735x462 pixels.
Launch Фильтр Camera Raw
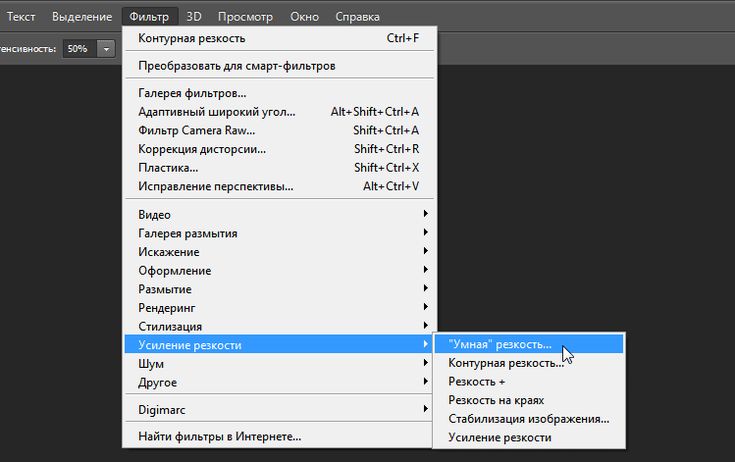(x=197, y=130)
